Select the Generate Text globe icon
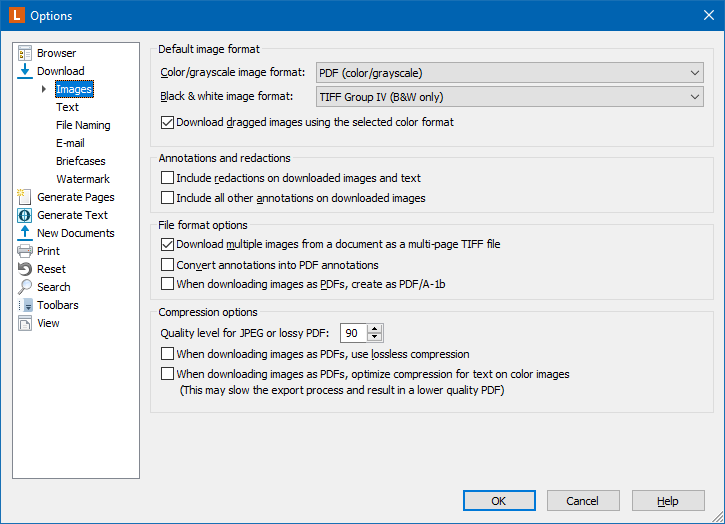 pos(25,215)
